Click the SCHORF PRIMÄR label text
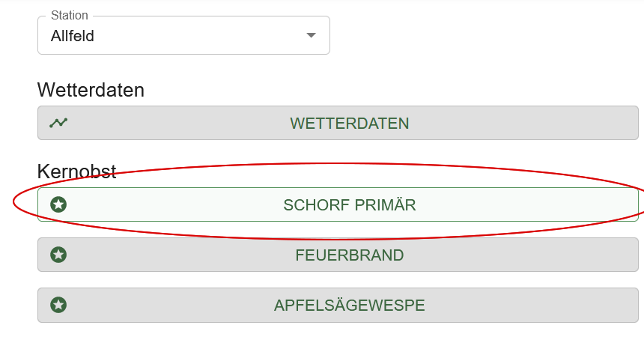Viewport: 644px width, 337px height. point(350,205)
